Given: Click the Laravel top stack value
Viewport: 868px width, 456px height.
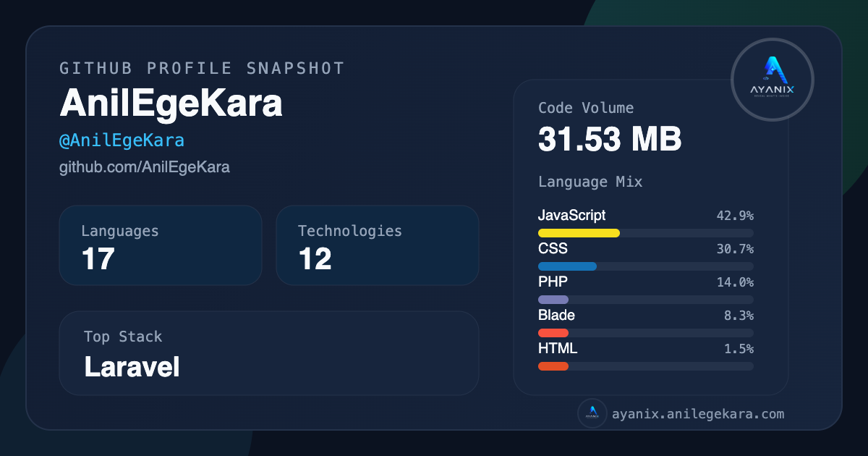Looking at the screenshot, I should click(132, 367).
